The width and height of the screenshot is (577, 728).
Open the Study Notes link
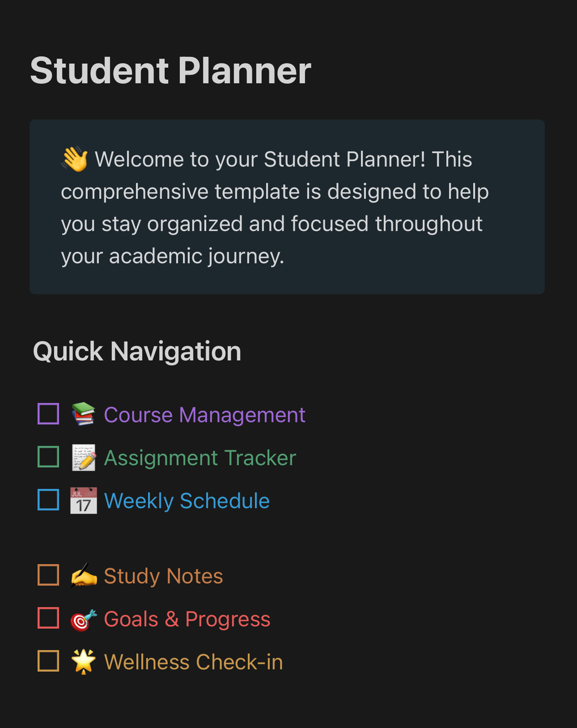pyautogui.click(x=163, y=576)
